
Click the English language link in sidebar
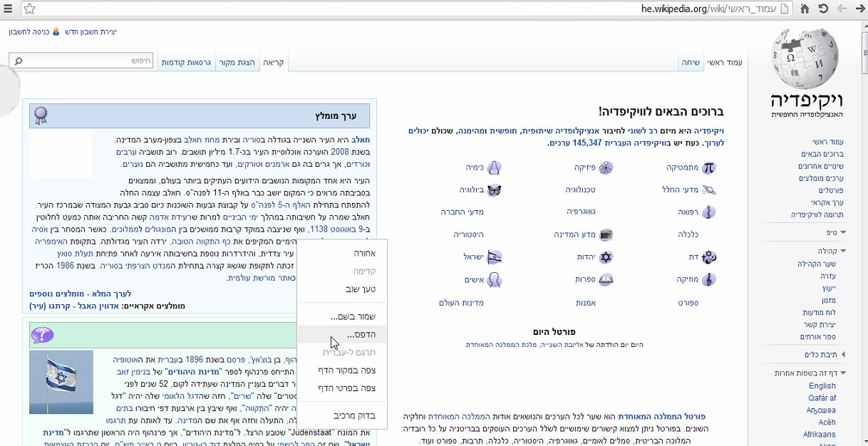822,386
